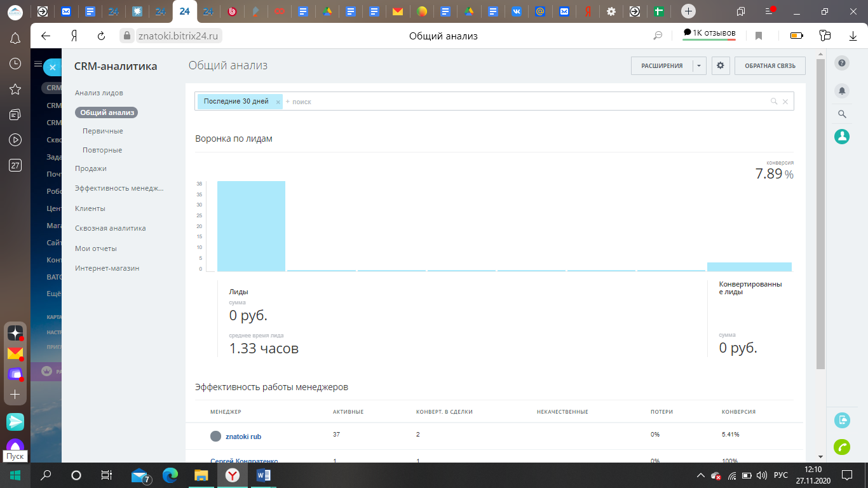Open 'Эффективность менедж...' menu section

[119, 188]
